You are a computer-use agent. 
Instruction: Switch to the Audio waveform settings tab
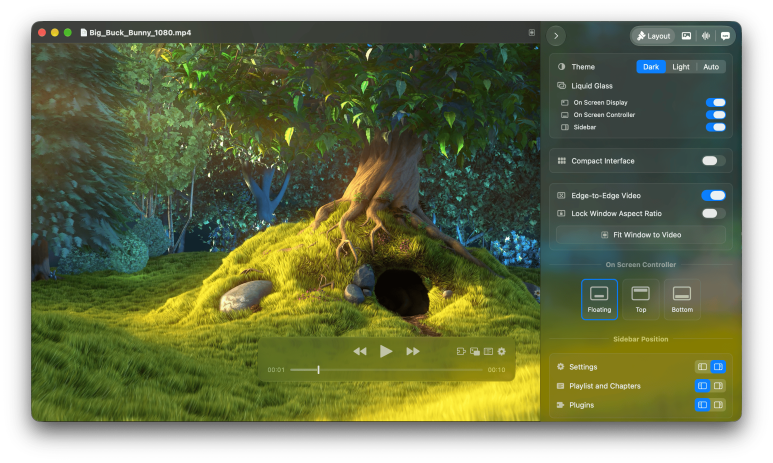click(705, 36)
